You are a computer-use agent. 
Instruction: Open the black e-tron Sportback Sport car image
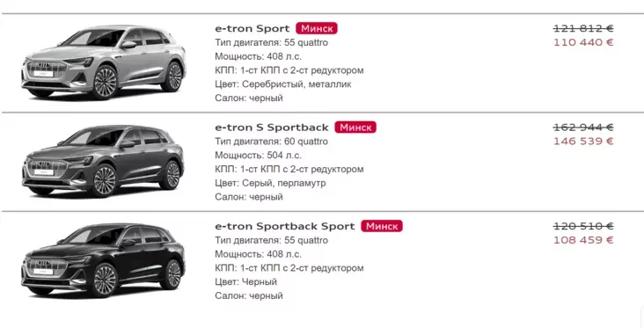103,260
